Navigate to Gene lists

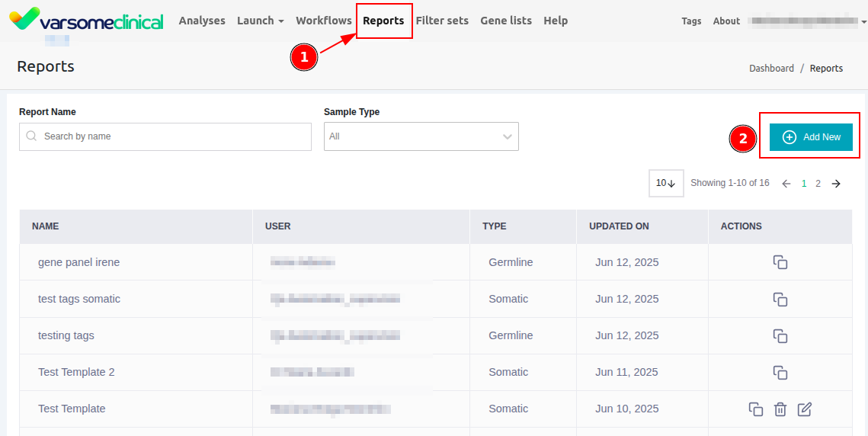coord(506,21)
